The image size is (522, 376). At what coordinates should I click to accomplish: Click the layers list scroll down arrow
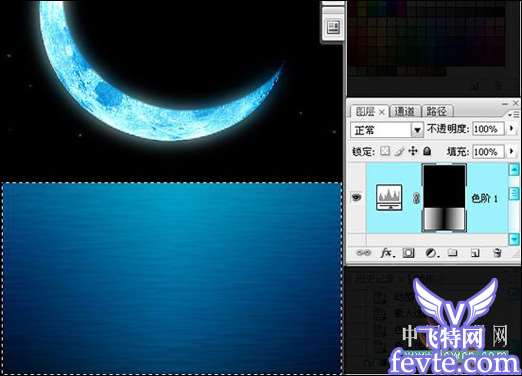point(514,238)
